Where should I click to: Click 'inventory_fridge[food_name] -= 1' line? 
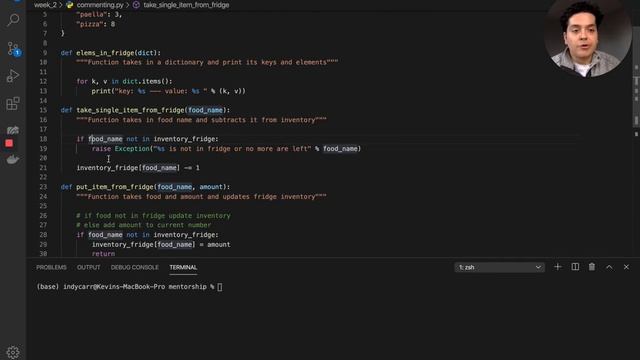click(138, 168)
